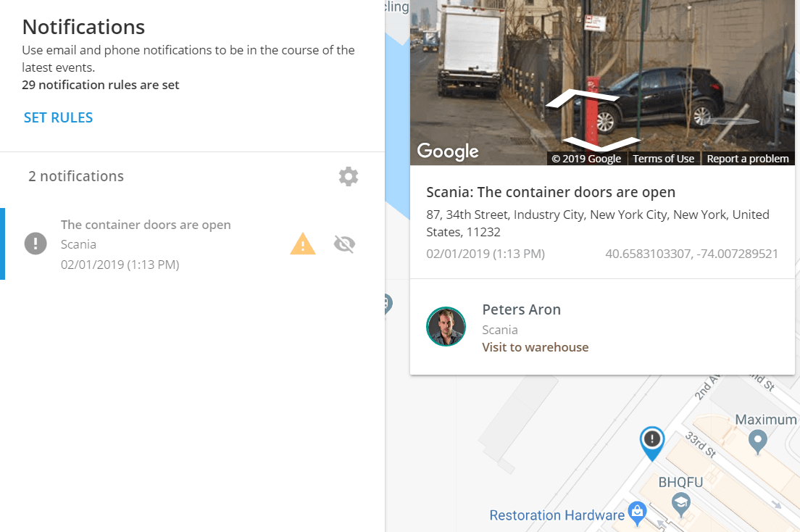
Task: Click SET RULES link
Action: point(58,117)
